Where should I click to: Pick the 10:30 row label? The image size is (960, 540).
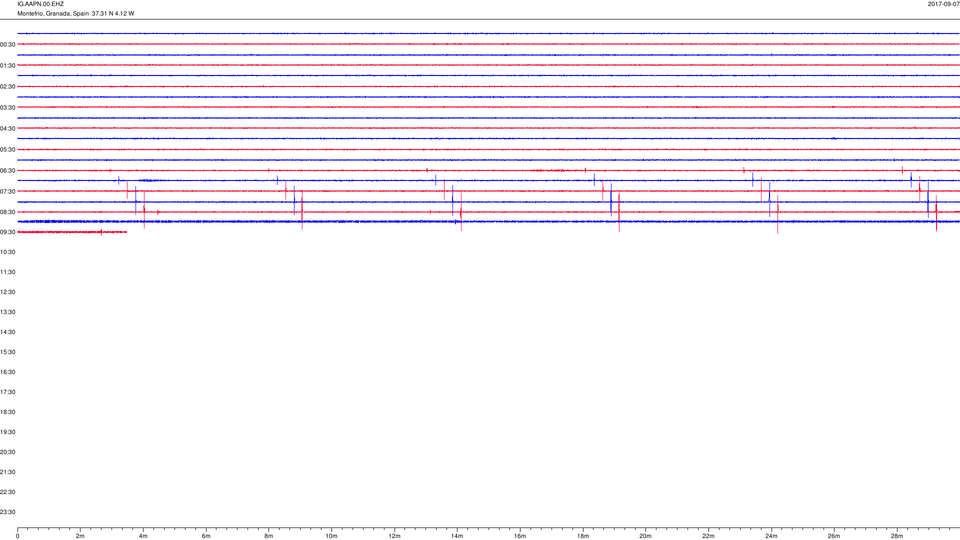tap(7, 252)
